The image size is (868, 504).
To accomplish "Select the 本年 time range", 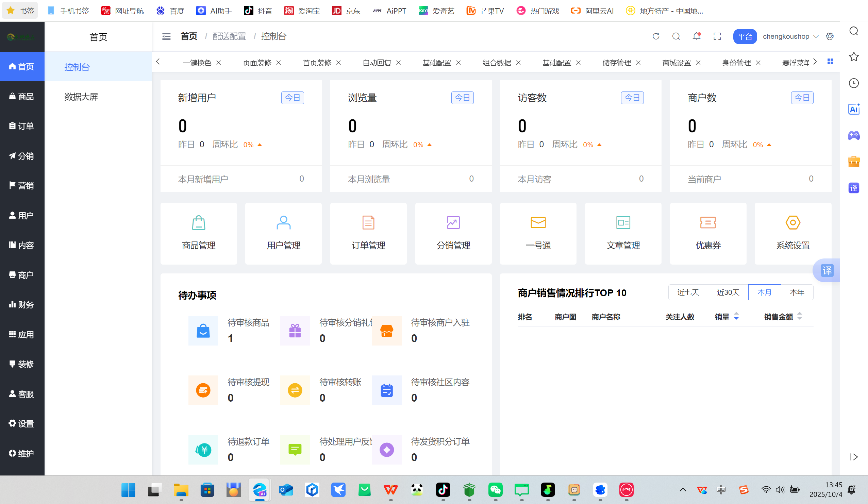I will (x=797, y=292).
